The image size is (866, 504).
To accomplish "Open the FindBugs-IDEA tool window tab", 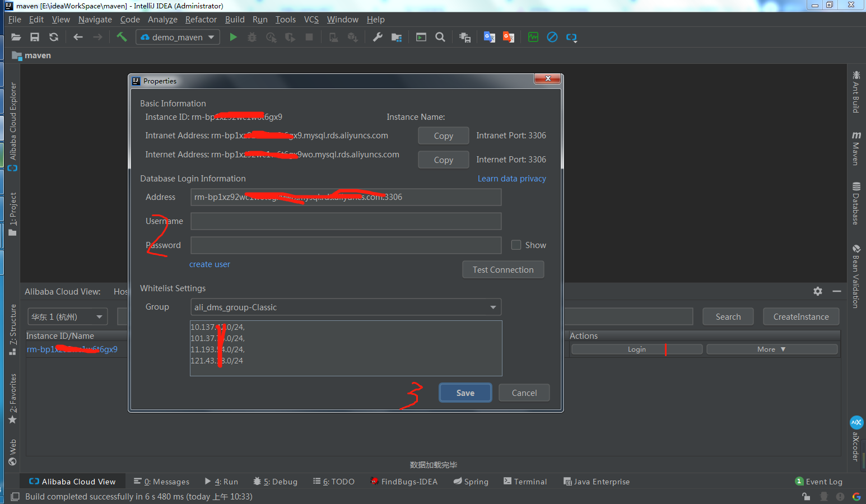I will click(x=404, y=482).
